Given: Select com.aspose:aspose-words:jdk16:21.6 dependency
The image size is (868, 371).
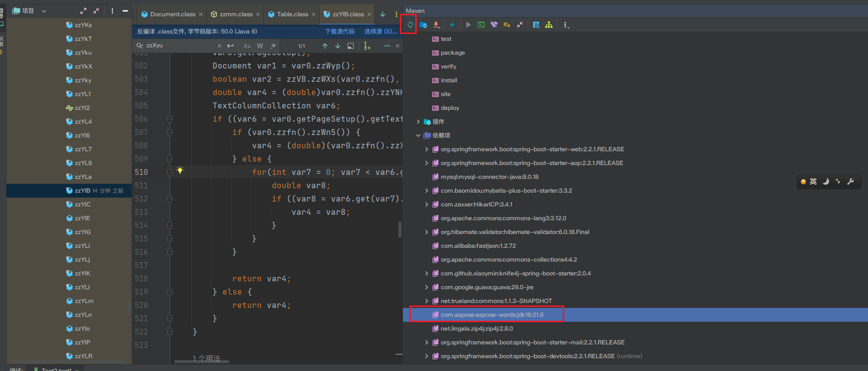Looking at the screenshot, I should click(492, 315).
